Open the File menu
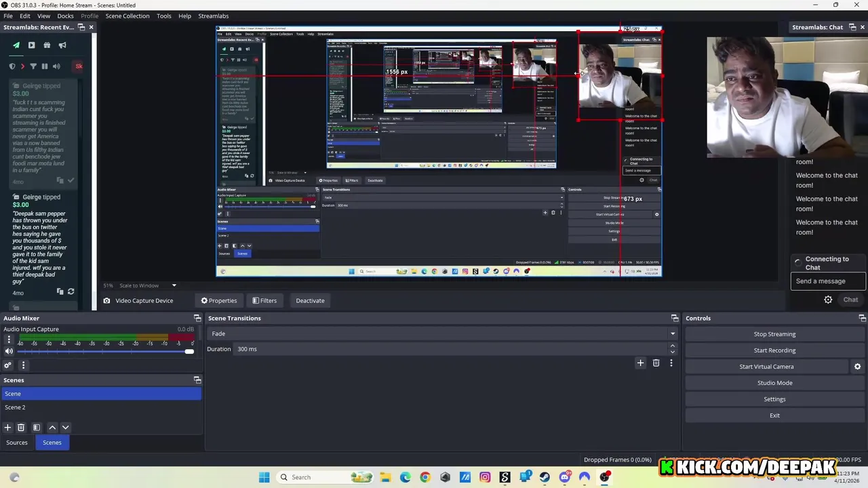This screenshot has width=868, height=488. click(8, 16)
